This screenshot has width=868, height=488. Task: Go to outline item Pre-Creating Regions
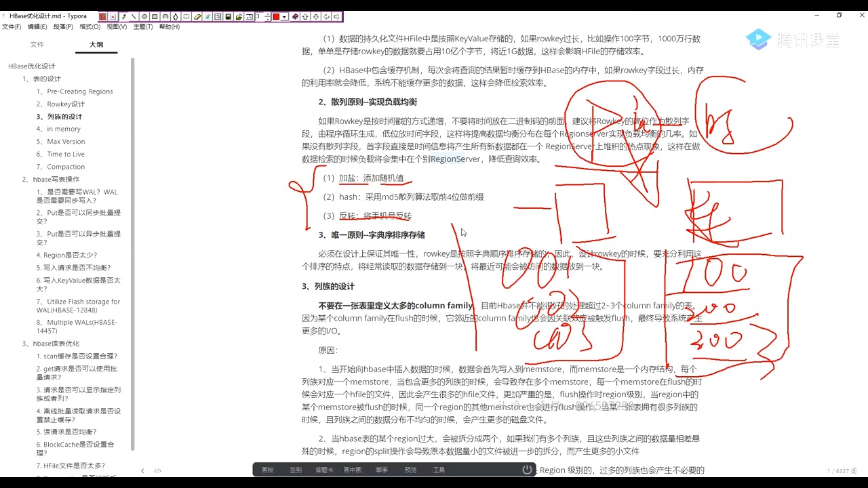pyautogui.click(x=75, y=91)
